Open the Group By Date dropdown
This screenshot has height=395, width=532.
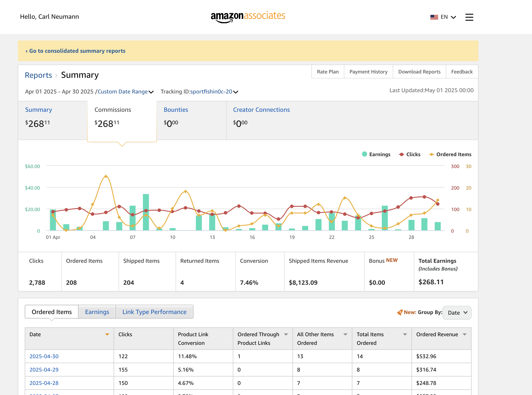coord(457,313)
